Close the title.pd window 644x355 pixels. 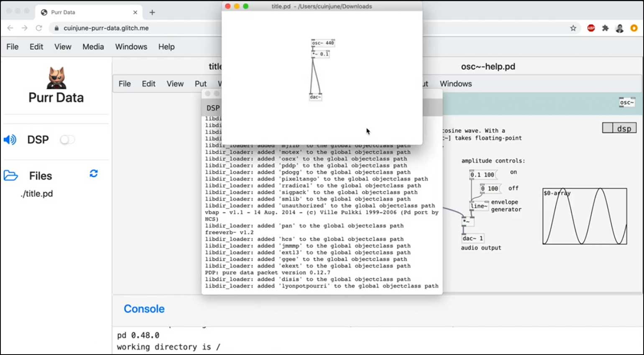228,6
